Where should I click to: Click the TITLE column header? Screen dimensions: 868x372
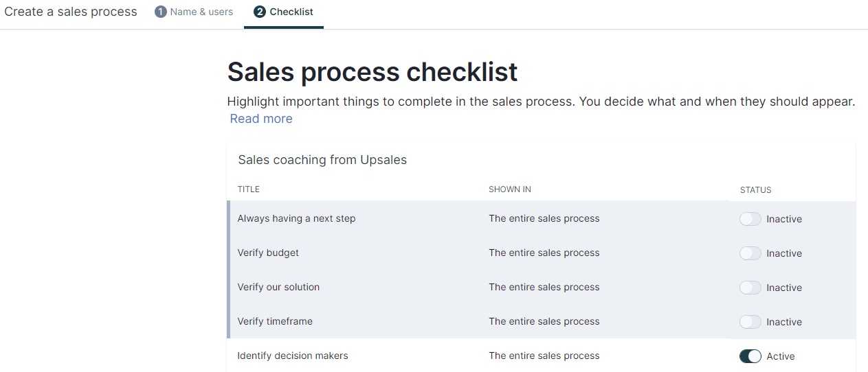coord(249,189)
